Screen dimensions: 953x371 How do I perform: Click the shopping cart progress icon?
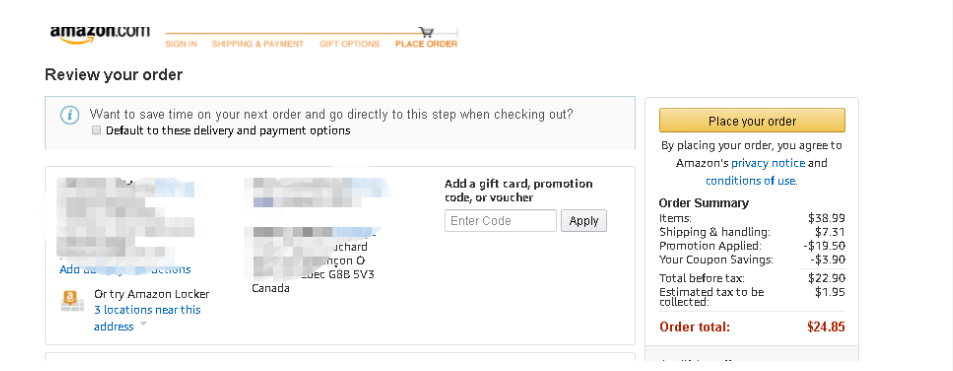pyautogui.click(x=427, y=32)
